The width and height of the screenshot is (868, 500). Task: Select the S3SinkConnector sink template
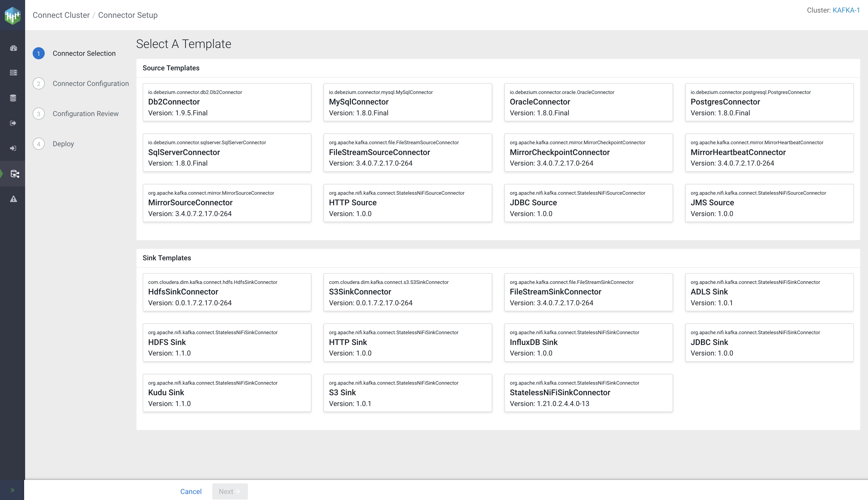[407, 292]
